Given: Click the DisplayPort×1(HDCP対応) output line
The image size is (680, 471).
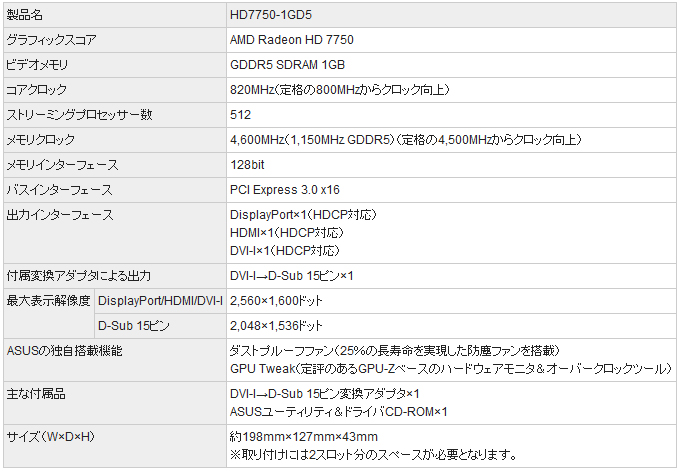Looking at the screenshot, I should pyautogui.click(x=303, y=215).
